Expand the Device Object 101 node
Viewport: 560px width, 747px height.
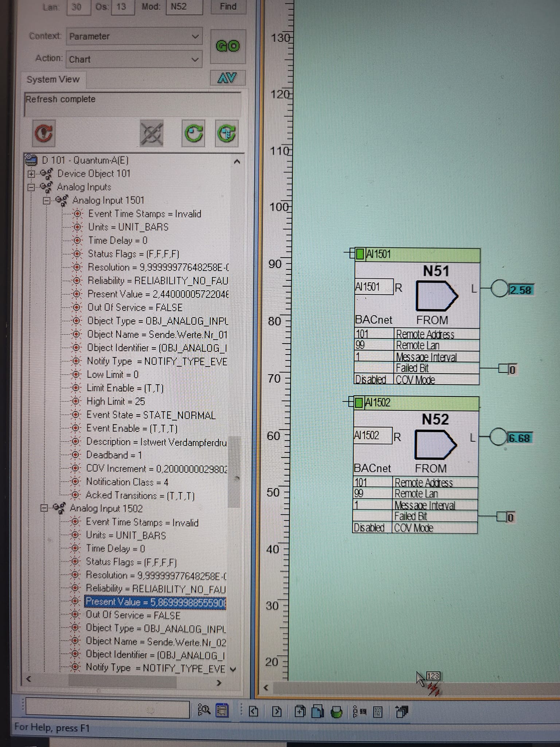(32, 174)
